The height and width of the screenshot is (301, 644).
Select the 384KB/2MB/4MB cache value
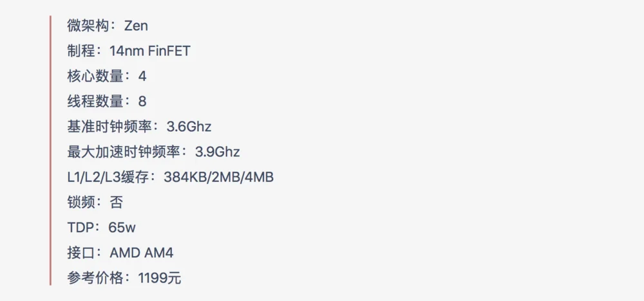218,178
